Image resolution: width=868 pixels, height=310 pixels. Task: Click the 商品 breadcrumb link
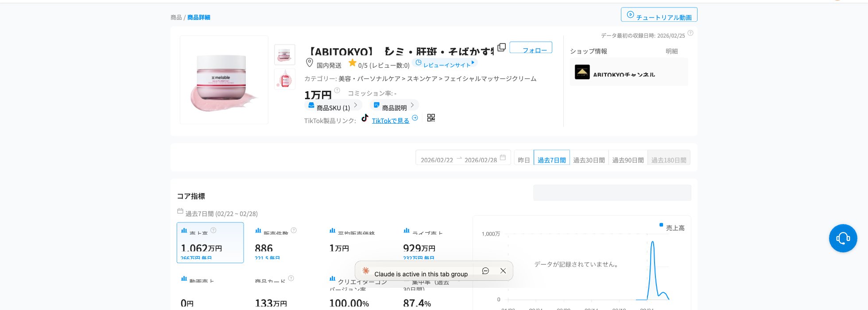pyautogui.click(x=176, y=17)
